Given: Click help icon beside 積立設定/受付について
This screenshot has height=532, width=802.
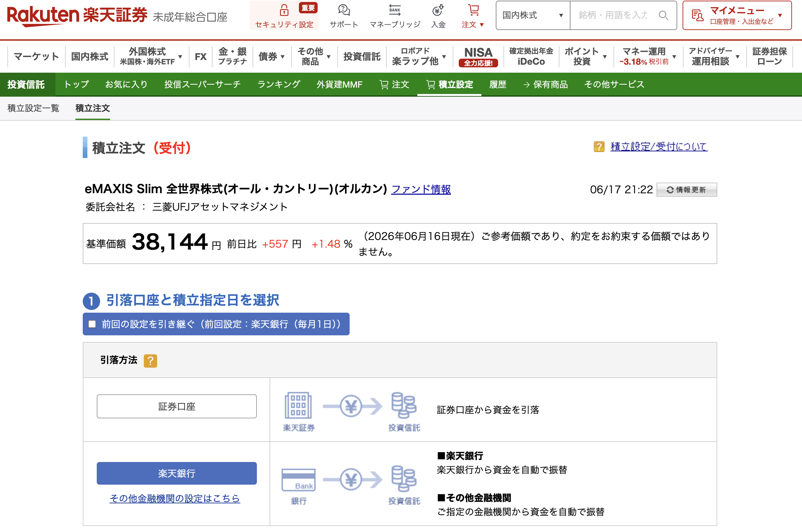Looking at the screenshot, I should [599, 147].
